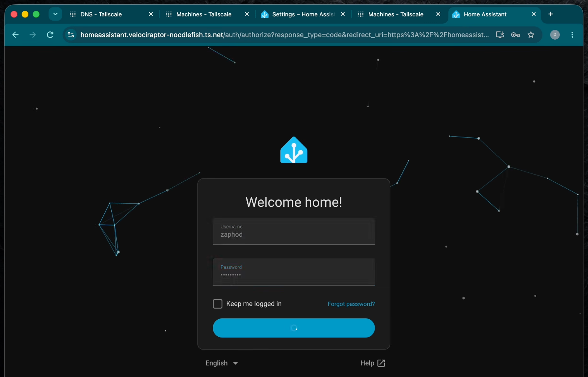Close the DNS - Tailscale tab
Viewport: 588px width, 377px height.
click(x=151, y=14)
